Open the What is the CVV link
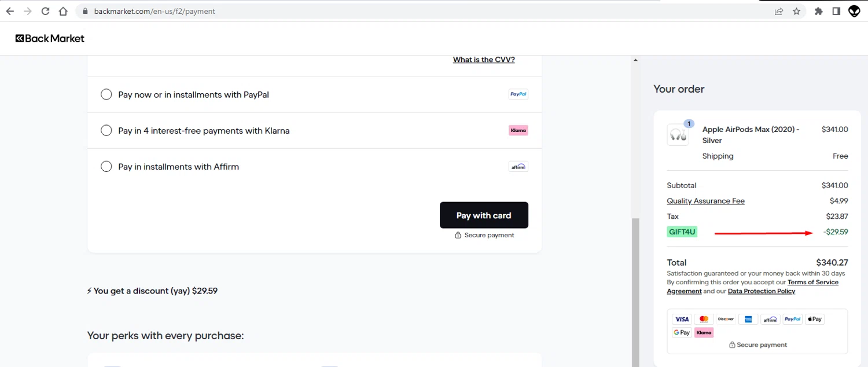Image resolution: width=868 pixels, height=367 pixels. [484, 60]
